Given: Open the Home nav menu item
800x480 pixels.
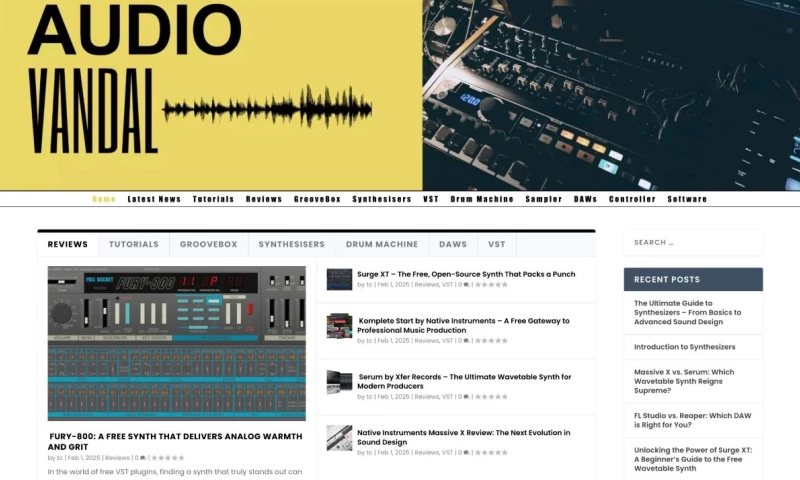Looking at the screenshot, I should 104,199.
